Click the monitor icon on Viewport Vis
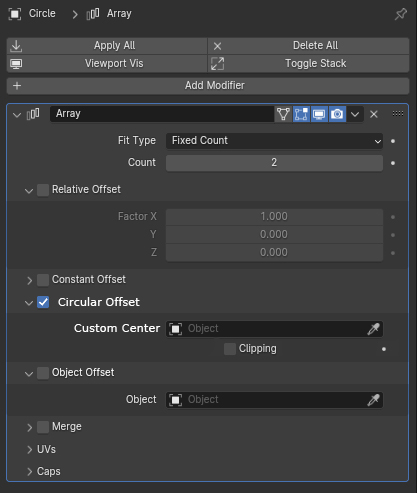The height and width of the screenshot is (493, 417). click(x=16, y=64)
